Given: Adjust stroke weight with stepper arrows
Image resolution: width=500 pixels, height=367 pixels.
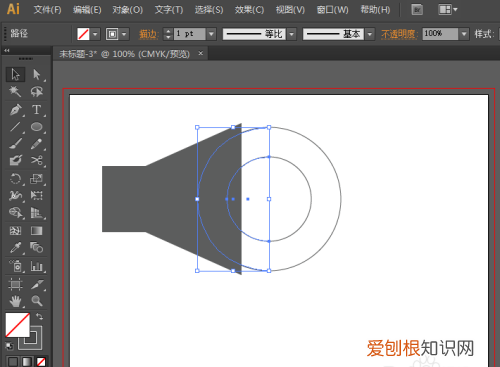Looking at the screenshot, I should [168, 34].
